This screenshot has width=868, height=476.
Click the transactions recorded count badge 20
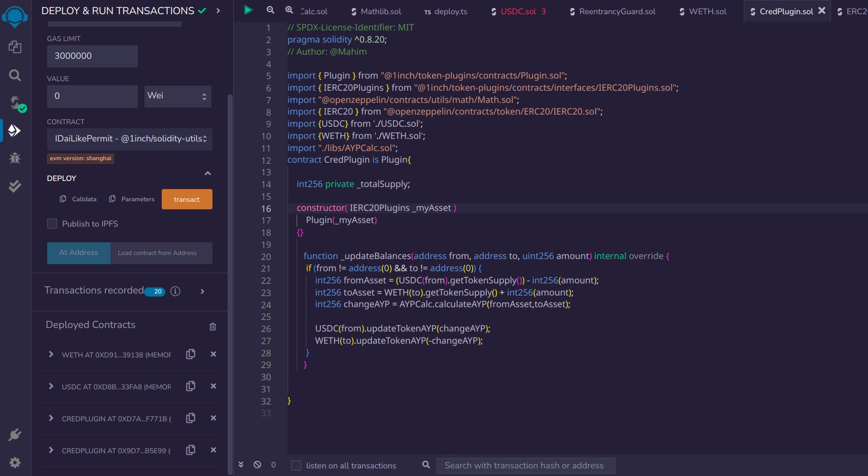coord(155,291)
